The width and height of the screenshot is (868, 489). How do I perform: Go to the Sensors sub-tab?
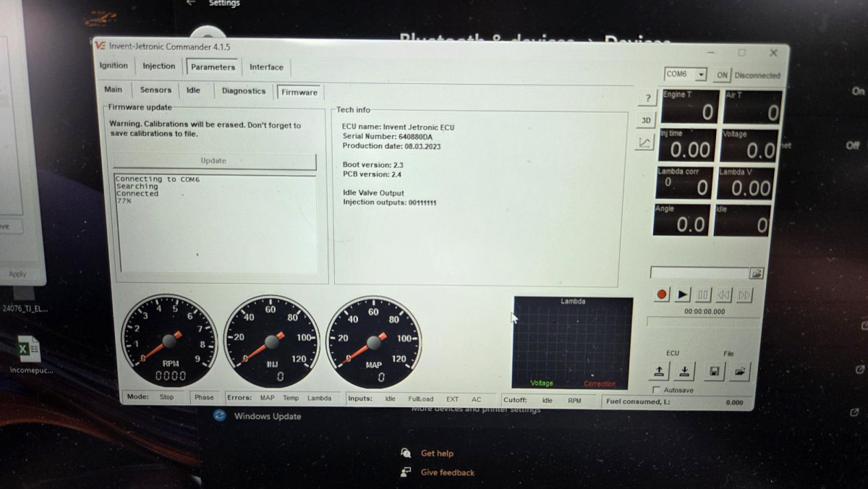pyautogui.click(x=156, y=90)
